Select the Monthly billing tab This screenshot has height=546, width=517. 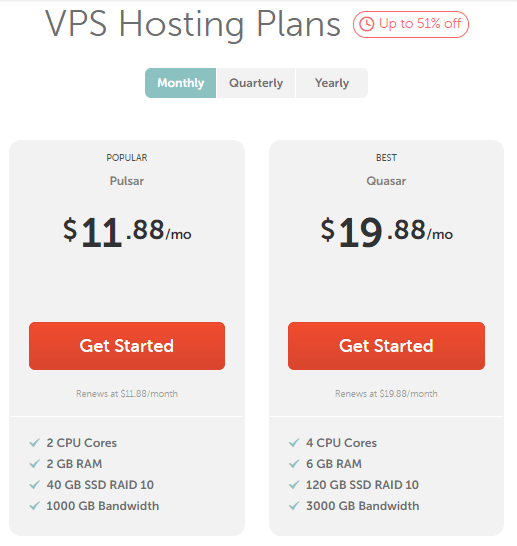pos(180,83)
